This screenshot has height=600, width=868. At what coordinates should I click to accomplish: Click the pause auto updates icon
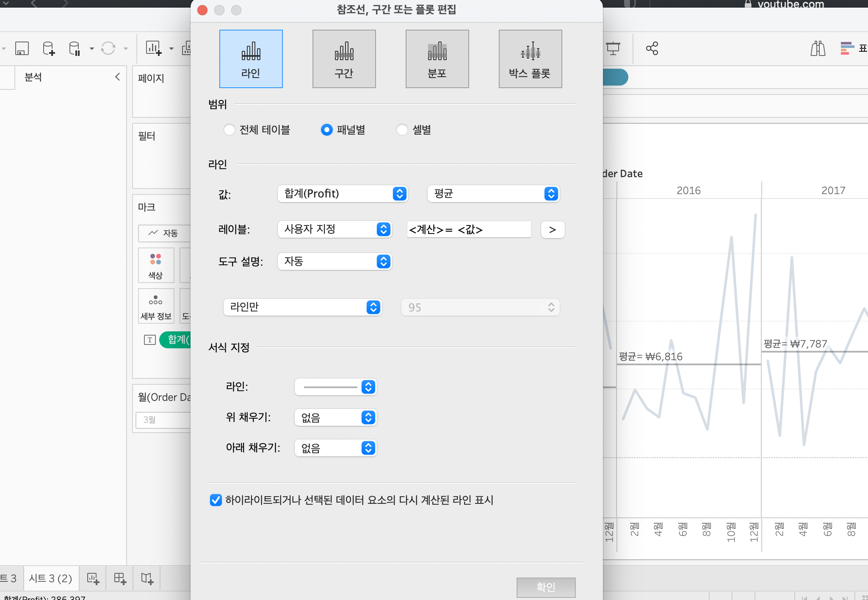tap(75, 48)
